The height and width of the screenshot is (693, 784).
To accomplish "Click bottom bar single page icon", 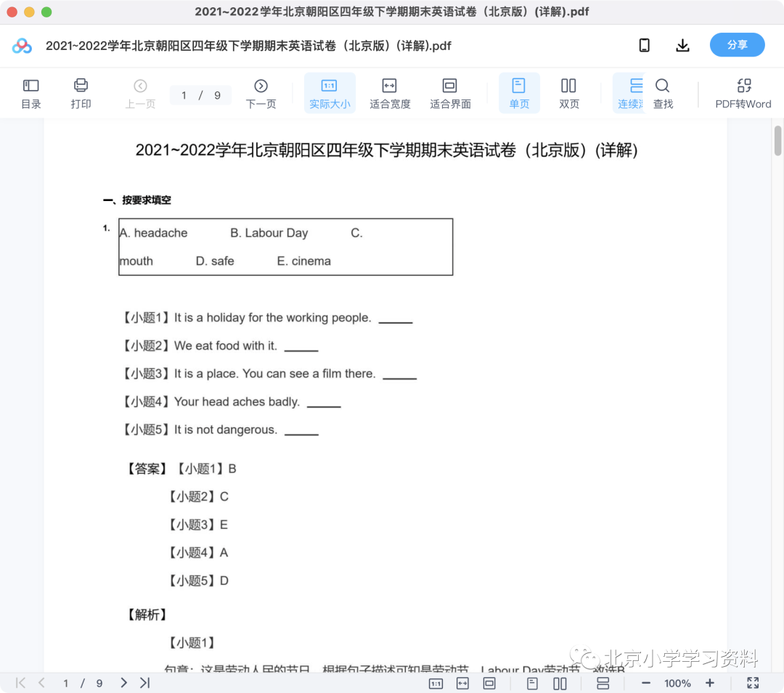I will pos(532,683).
